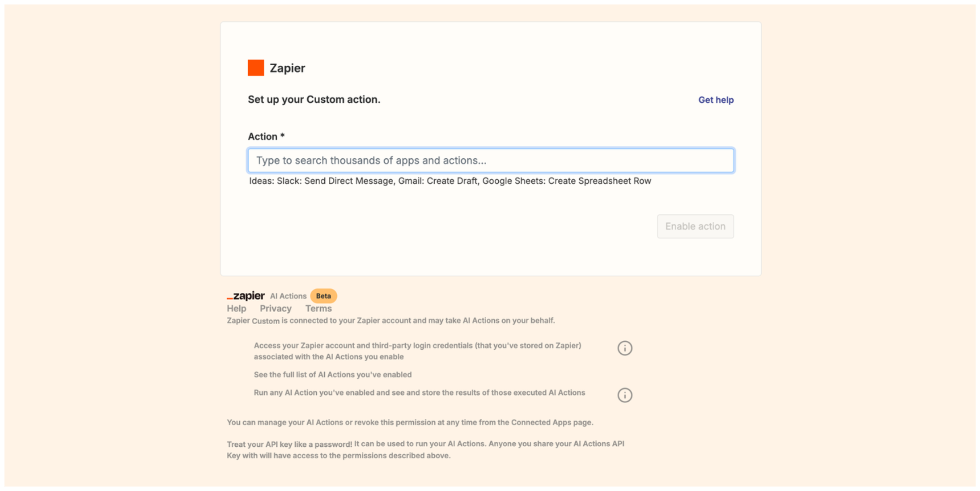Click Google Sheets: Create Spreadsheet Row idea

566,181
